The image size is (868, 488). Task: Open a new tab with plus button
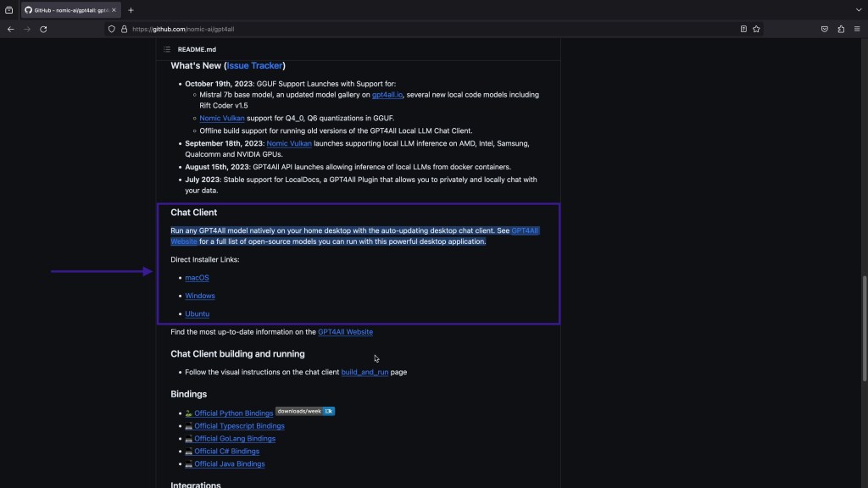[x=131, y=10]
